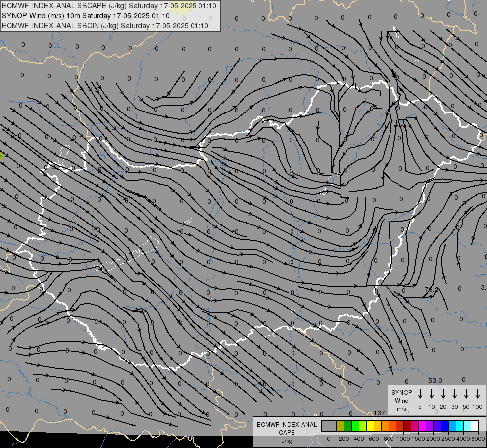Screen dimensions: 487x448
Task: Click the ECMWF-INDEX-ANAL SBCIN title line
Action: [105, 26]
